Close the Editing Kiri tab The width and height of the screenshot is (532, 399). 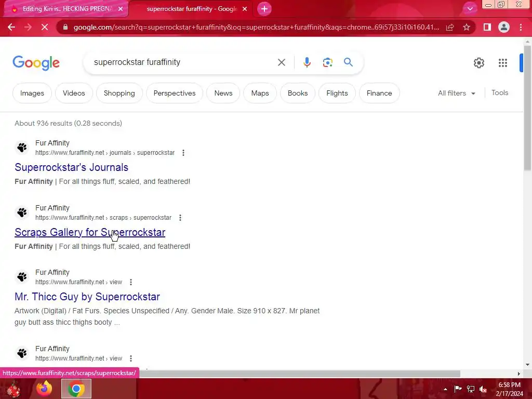point(121,9)
